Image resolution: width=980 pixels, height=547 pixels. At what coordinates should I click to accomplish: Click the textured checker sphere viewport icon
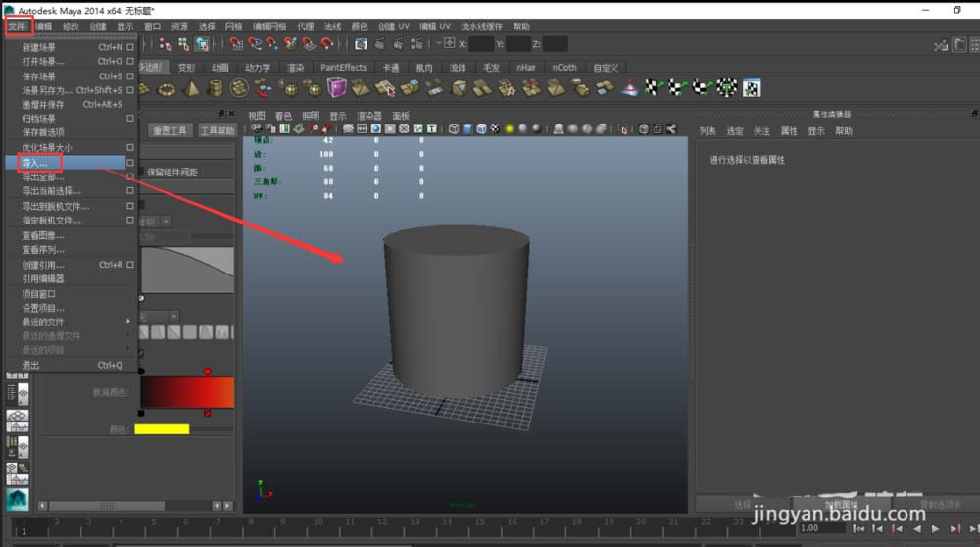coord(495,128)
